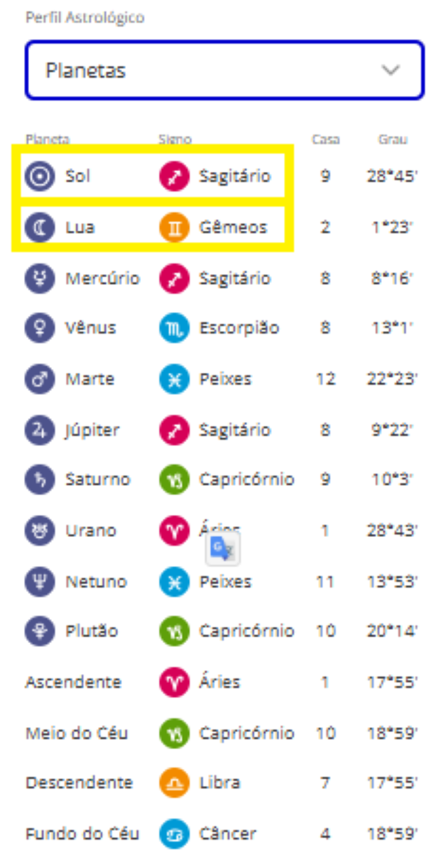
Task: Click the Libra sign icon in Descendente row
Action: click(174, 782)
